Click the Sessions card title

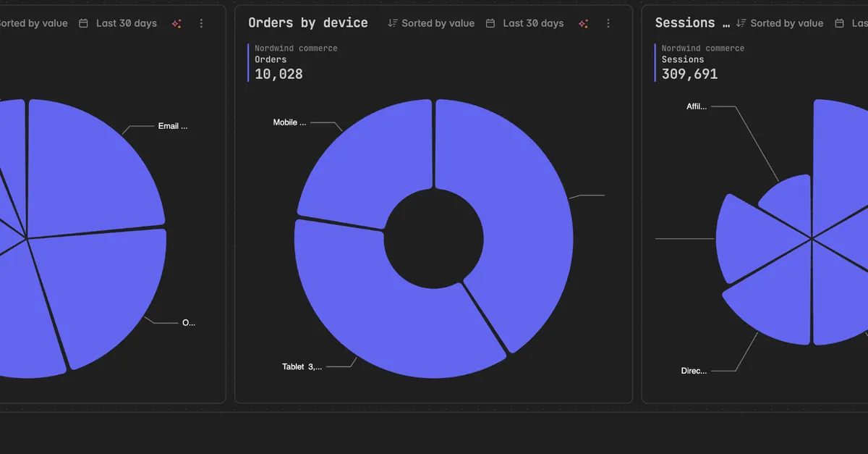(693, 23)
